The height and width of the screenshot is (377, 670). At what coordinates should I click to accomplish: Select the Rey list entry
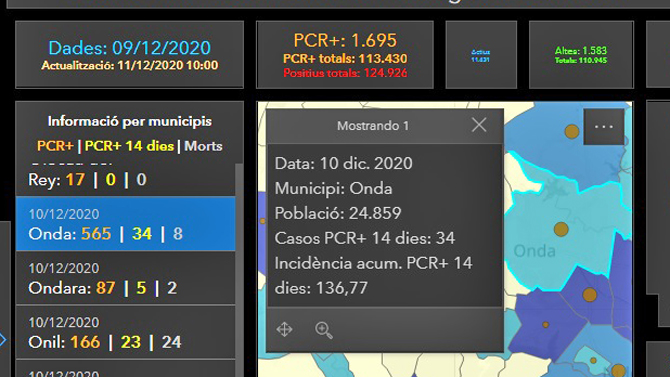pyautogui.click(x=126, y=180)
